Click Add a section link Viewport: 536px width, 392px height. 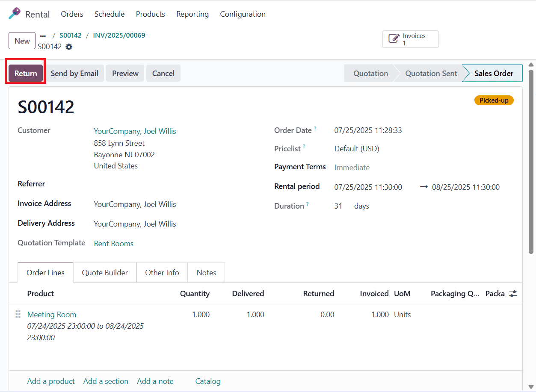(106, 381)
